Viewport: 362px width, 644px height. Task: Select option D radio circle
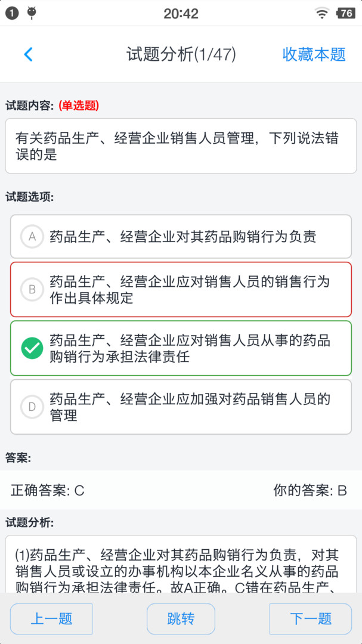[32, 407]
